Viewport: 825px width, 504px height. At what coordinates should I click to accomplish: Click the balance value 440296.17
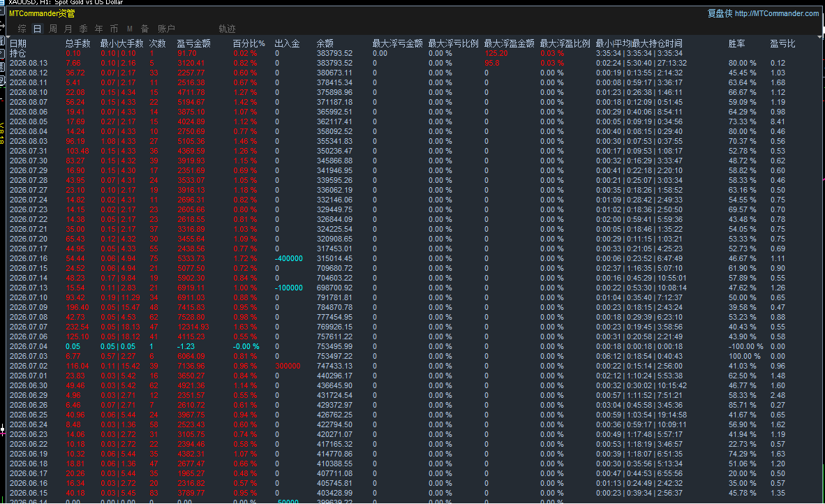tap(334, 376)
